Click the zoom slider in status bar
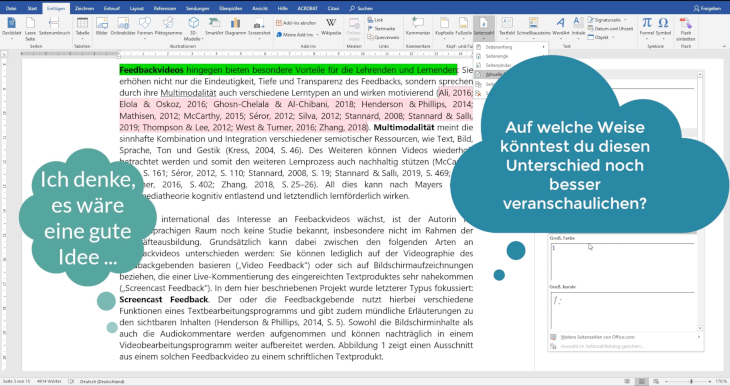The height and width of the screenshot is (386, 730). click(691, 381)
